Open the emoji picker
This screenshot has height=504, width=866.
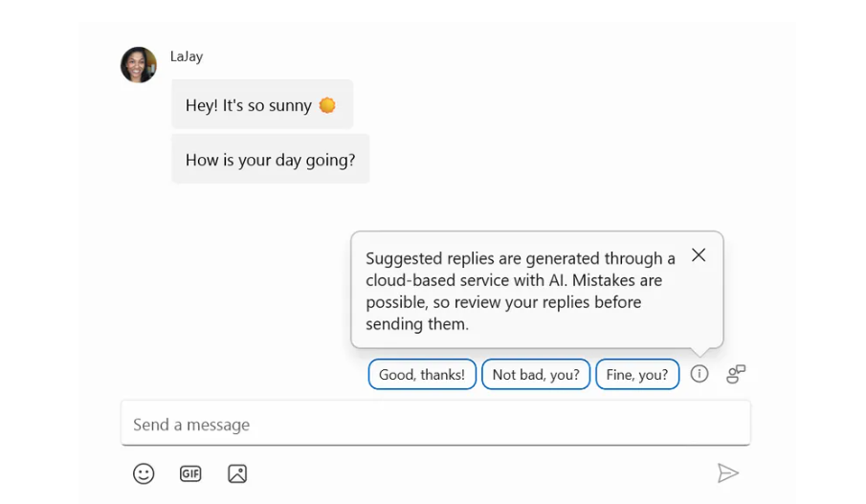(x=144, y=473)
